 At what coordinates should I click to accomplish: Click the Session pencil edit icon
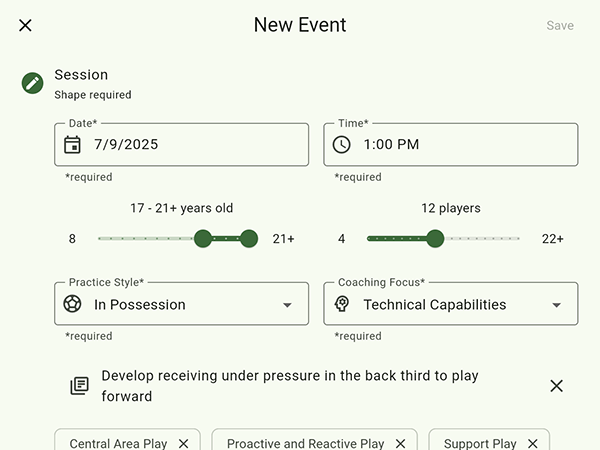click(33, 83)
